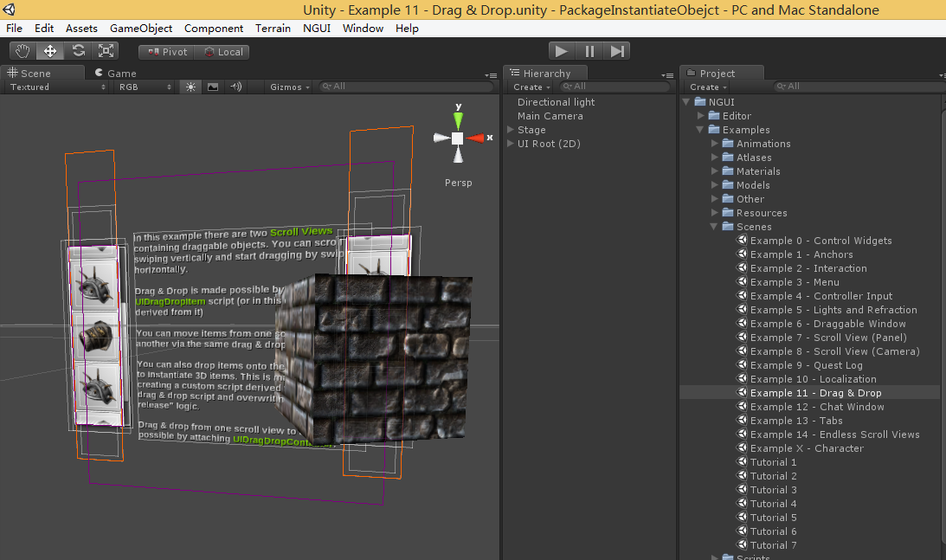Toggle scene audio speaker icon
The width and height of the screenshot is (946, 560).
coord(236,87)
